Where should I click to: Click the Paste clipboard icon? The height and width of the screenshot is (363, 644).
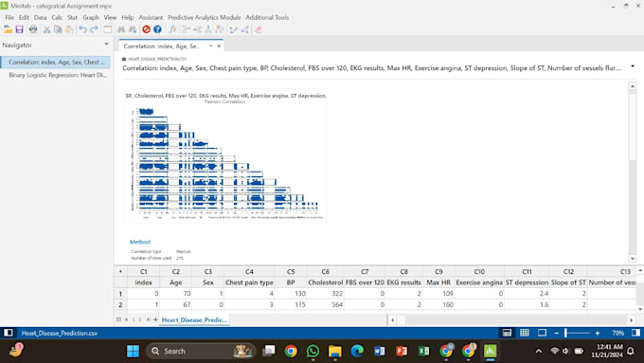(69, 29)
